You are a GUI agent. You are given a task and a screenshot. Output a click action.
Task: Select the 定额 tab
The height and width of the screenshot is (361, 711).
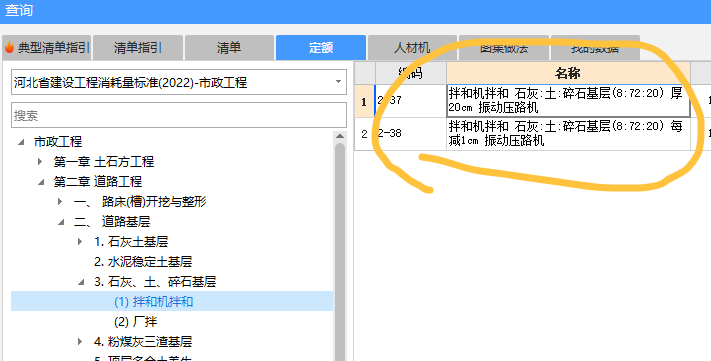click(x=321, y=48)
